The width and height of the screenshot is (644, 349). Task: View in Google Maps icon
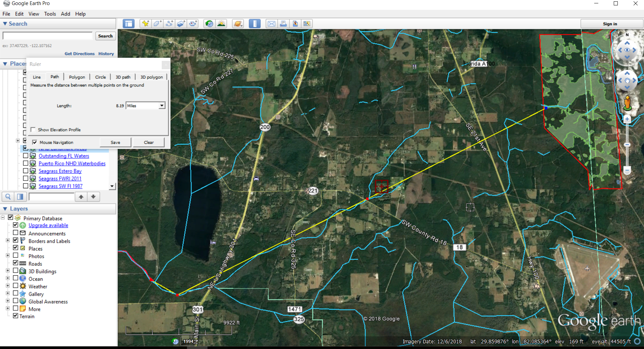click(x=307, y=24)
